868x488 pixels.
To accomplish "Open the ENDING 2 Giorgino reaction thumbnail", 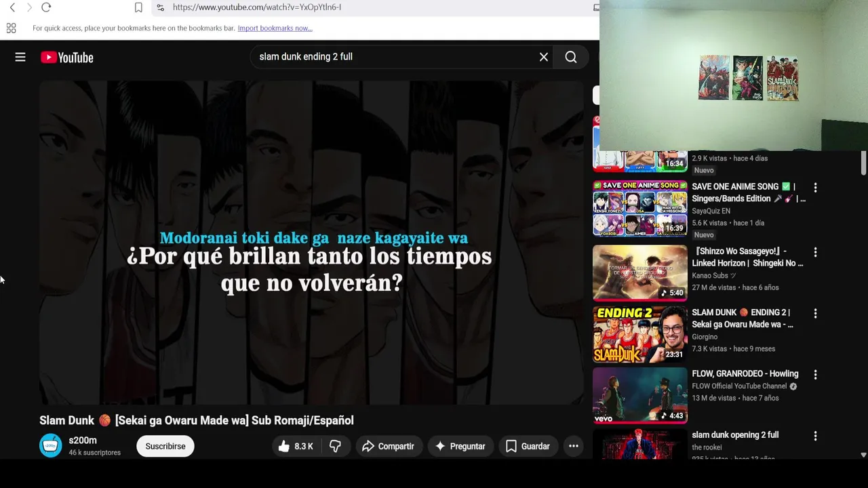I will [x=640, y=335].
